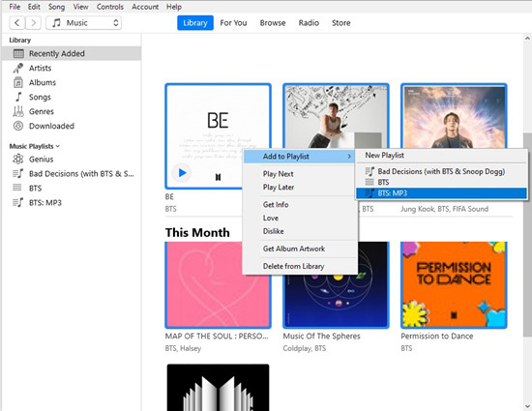Select Recently Added in Library sidebar
532x411 pixels.
72,53
